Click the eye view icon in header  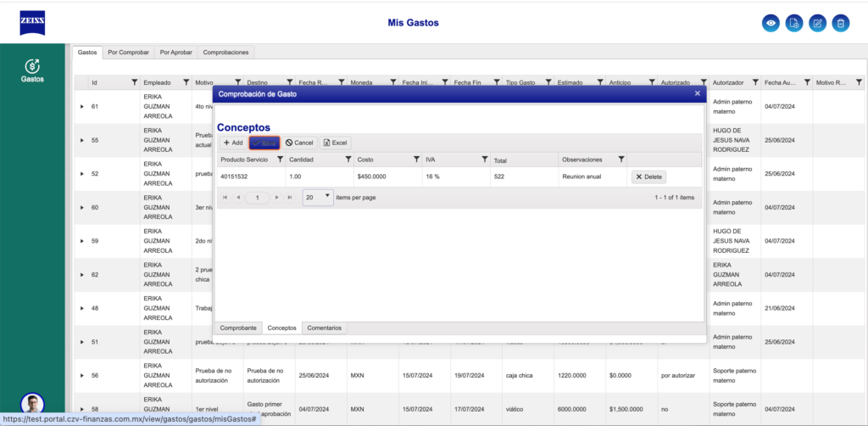771,23
